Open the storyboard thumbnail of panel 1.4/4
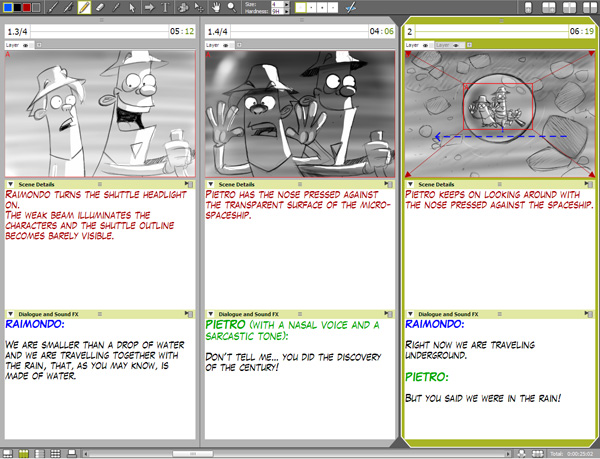Image resolution: width=600 pixels, height=459 pixels. point(300,114)
